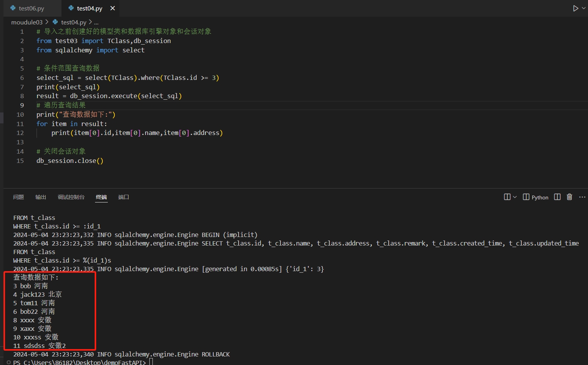Click terminal row '10 xxxss 安徽'

pos(36,337)
